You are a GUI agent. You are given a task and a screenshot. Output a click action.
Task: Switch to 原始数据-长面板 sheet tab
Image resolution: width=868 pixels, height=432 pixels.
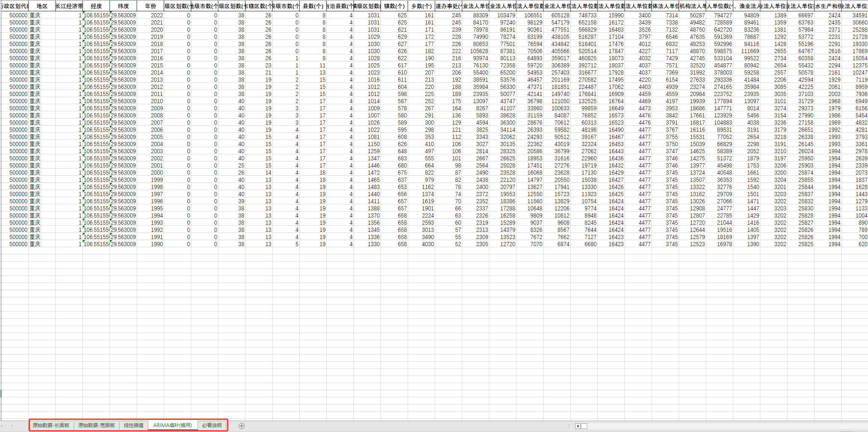click(51, 425)
